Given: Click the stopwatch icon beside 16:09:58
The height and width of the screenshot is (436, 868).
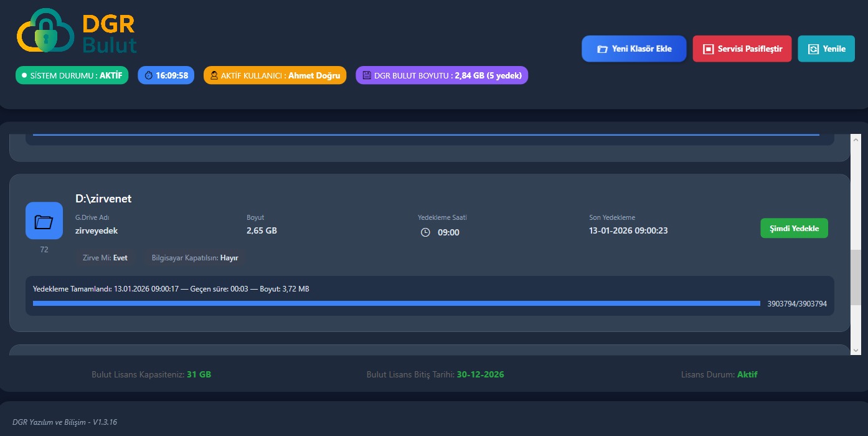Looking at the screenshot, I should (x=148, y=75).
